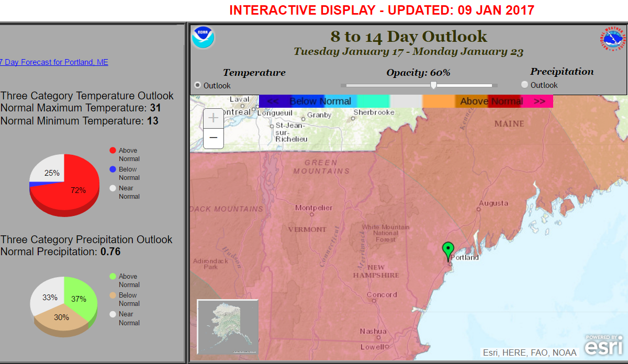Image resolution: width=628 pixels, height=364 pixels.
Task: Click the green map pin at Portland
Action: (x=447, y=250)
